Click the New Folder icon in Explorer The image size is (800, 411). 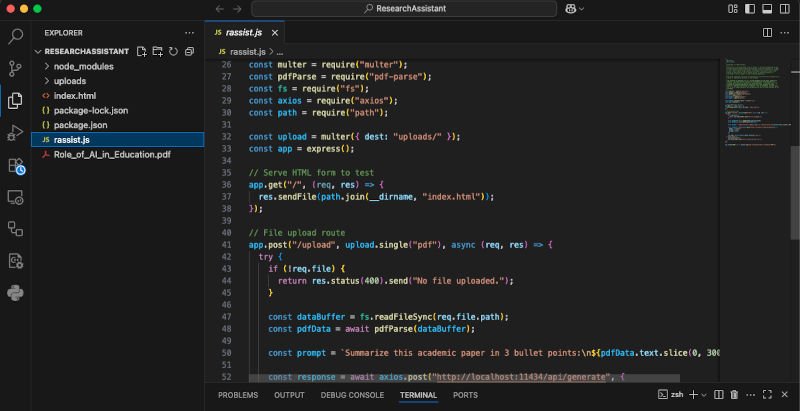(157, 51)
